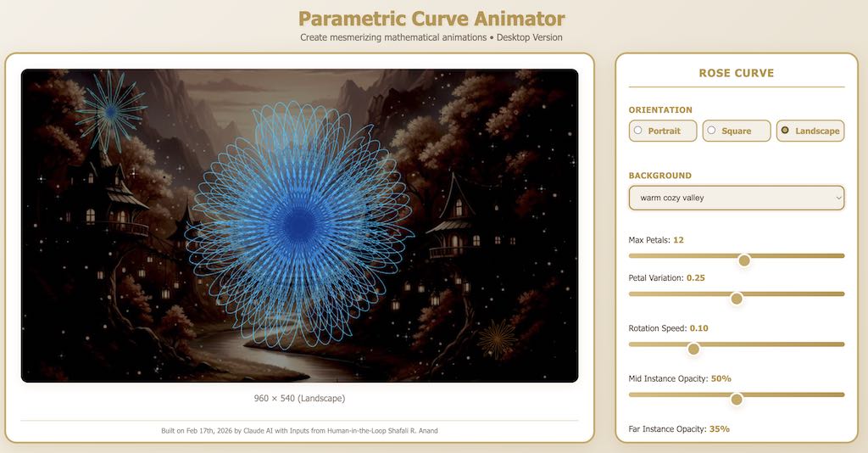Click the Mid Instance Opacity slider handle

tap(737, 400)
